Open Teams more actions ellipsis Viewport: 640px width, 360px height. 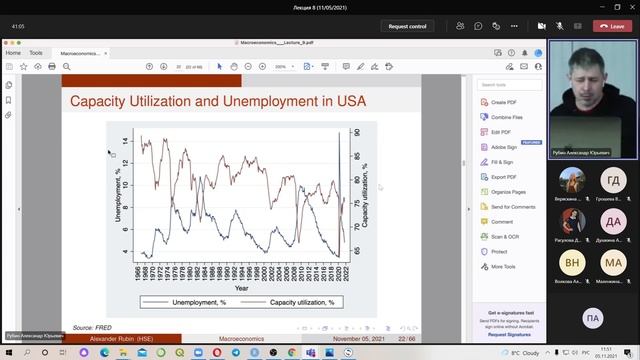tap(514, 26)
